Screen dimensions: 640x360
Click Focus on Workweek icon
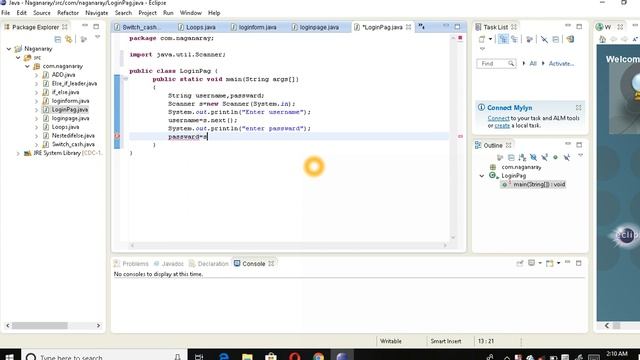[x=530, y=39]
